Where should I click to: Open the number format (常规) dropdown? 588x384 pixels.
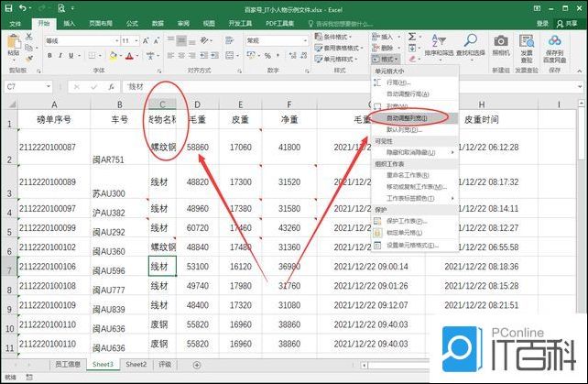305,40
